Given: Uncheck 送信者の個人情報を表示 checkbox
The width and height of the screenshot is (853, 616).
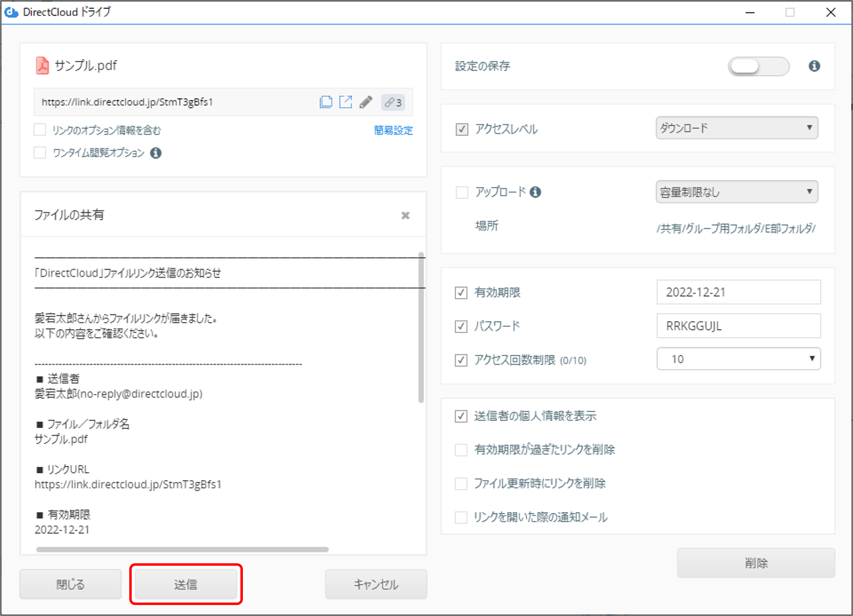Looking at the screenshot, I should (461, 416).
